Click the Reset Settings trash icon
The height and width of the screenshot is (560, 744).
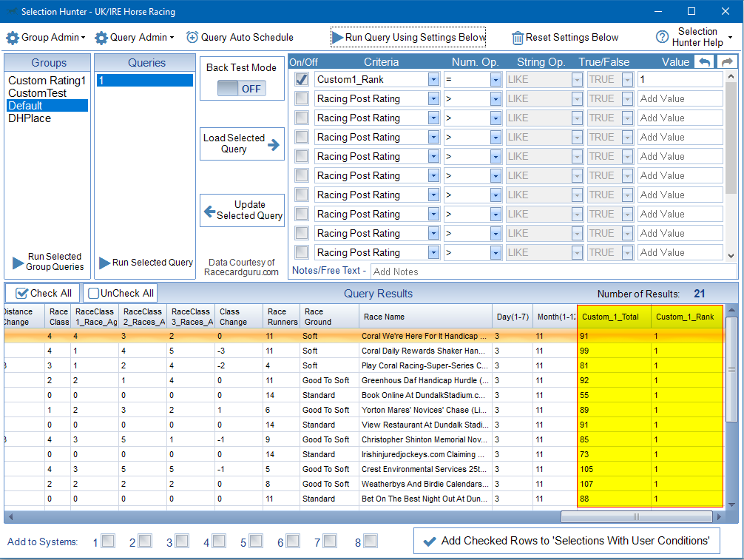click(x=518, y=38)
